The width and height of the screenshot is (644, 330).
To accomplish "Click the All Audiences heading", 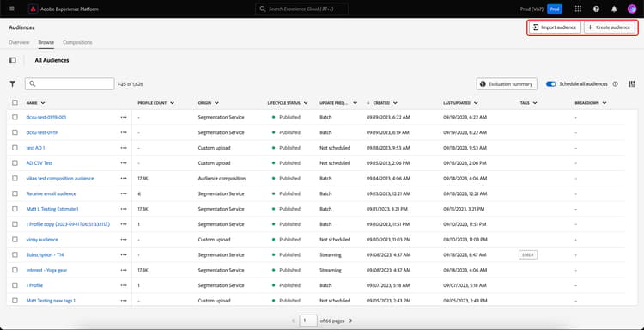I will click(52, 60).
